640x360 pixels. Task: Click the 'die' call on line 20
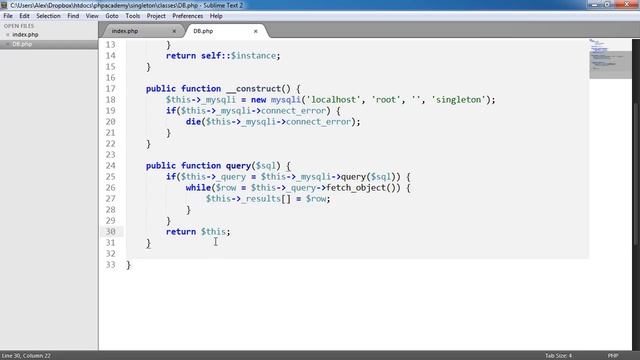point(193,122)
